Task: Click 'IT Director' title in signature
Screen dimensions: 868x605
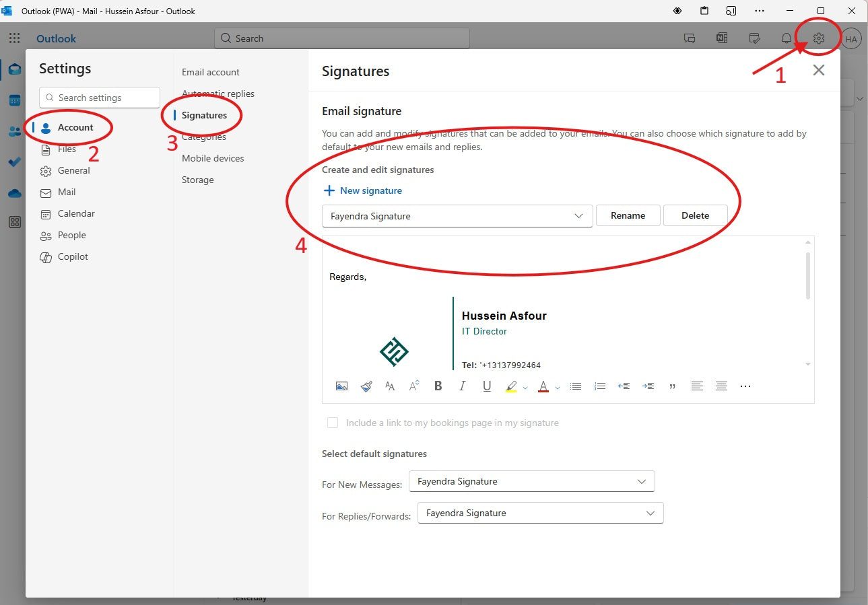Action: 484,331
